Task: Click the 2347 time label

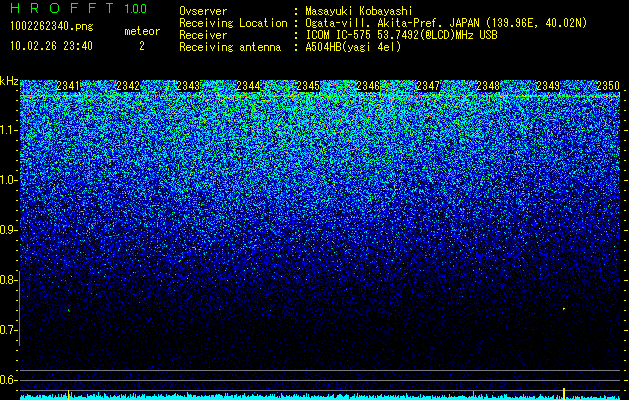Action: tap(428, 86)
